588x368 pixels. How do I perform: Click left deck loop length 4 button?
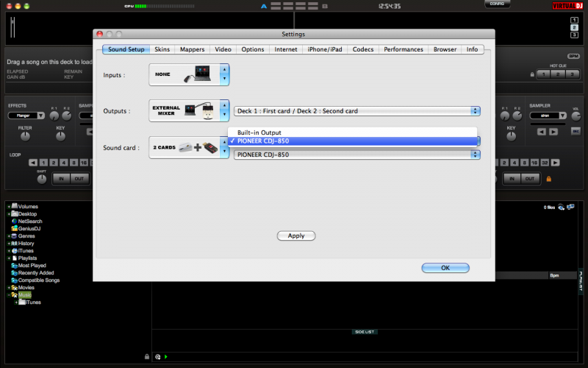click(64, 163)
